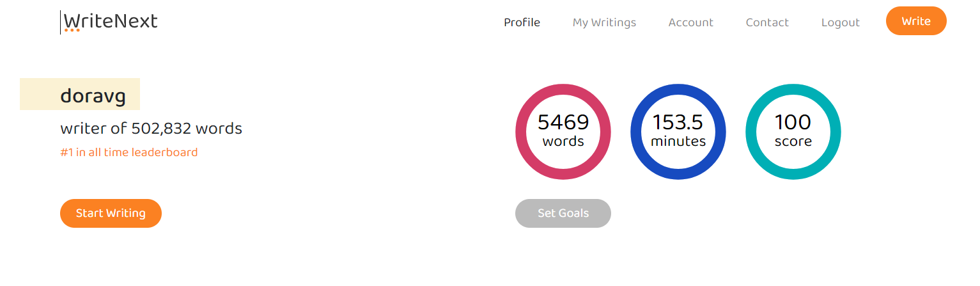Select the doravg username heading
980x286 pixels.
point(93,95)
